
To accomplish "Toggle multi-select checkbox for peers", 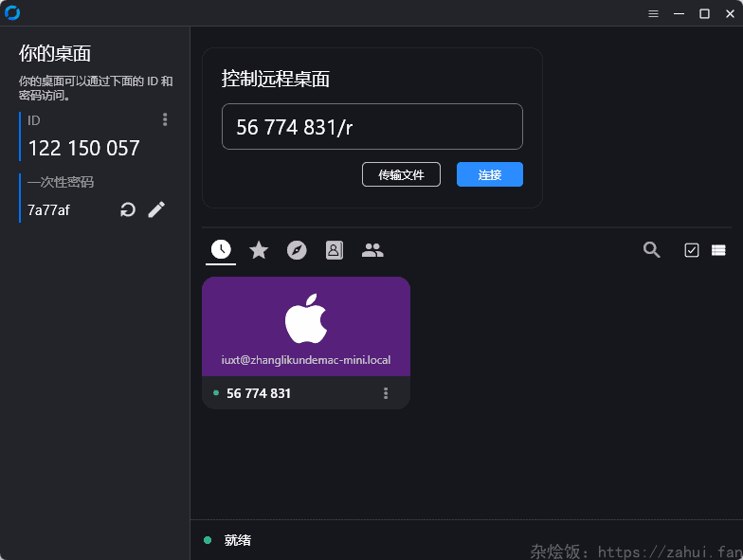I will pos(692,250).
